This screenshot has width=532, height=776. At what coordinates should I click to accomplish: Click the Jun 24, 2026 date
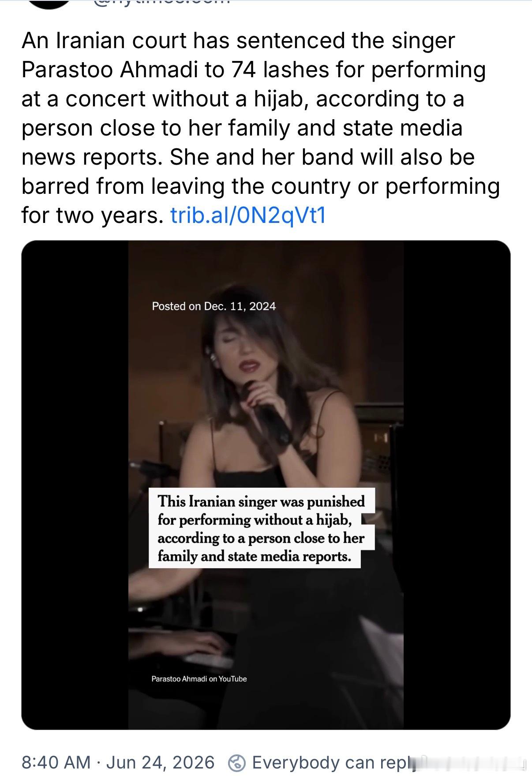point(160,762)
